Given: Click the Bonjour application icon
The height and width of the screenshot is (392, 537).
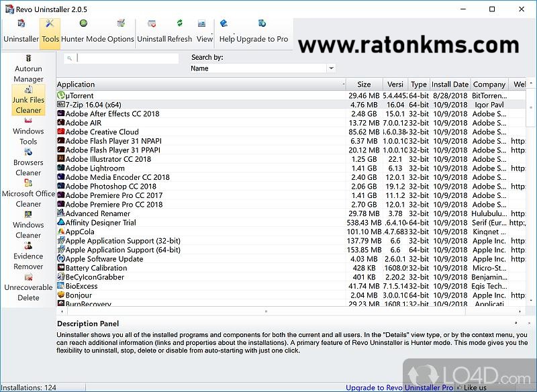Looking at the screenshot, I should [61, 295].
